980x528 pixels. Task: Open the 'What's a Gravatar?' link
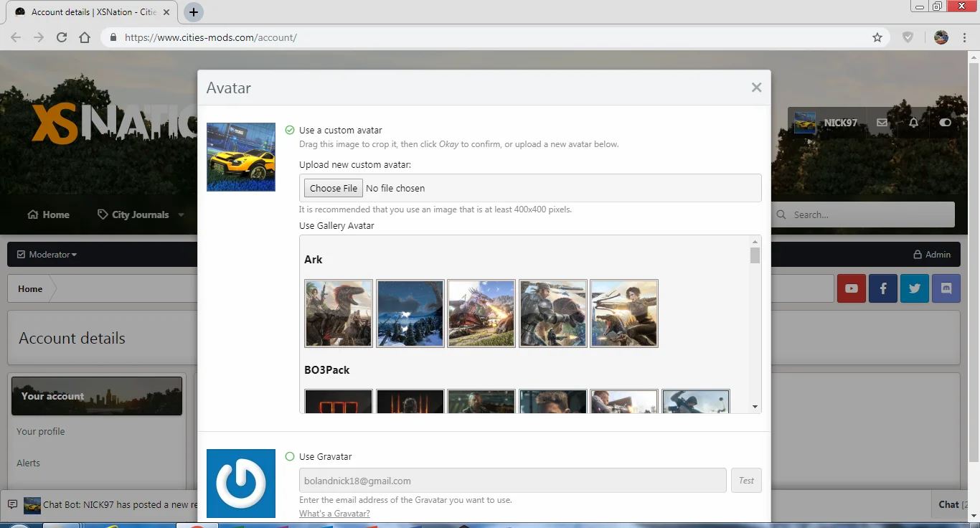334,514
